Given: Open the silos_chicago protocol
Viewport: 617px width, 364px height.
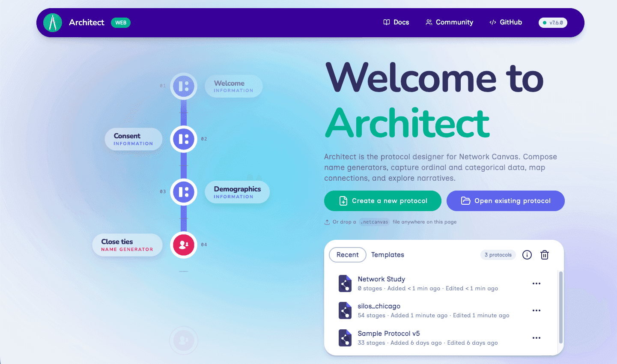Looking at the screenshot, I should click(433, 310).
